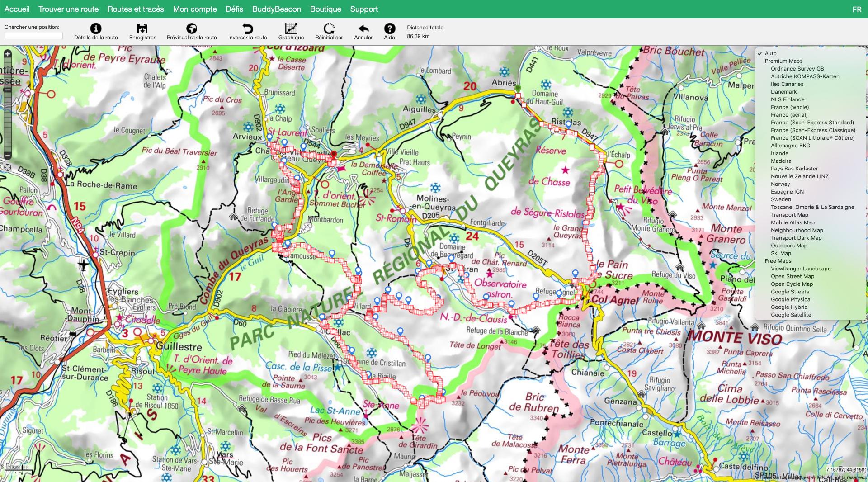Click the green start marker near Abriès
The width and height of the screenshot is (868, 482).
[x=518, y=89]
